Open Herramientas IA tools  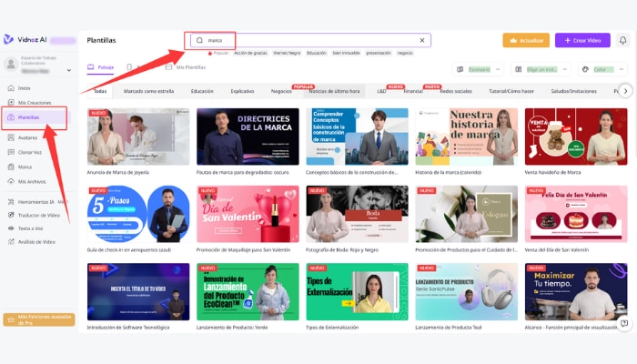pyautogui.click(x=35, y=202)
